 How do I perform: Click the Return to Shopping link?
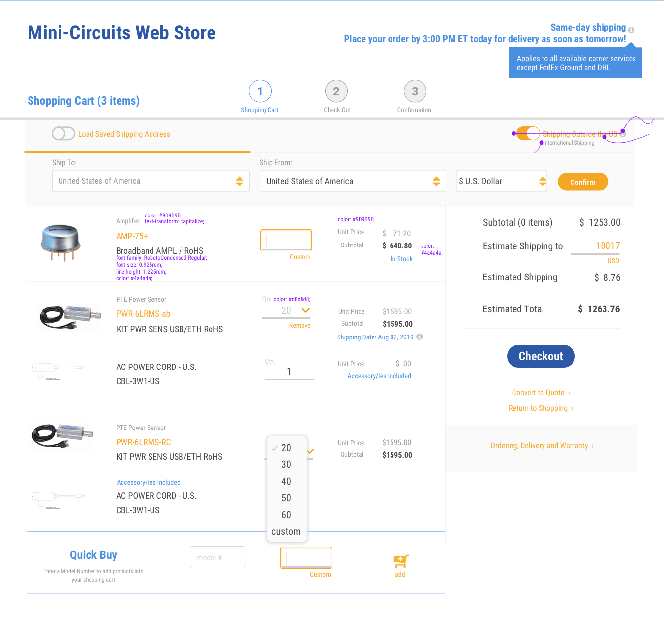tap(541, 408)
